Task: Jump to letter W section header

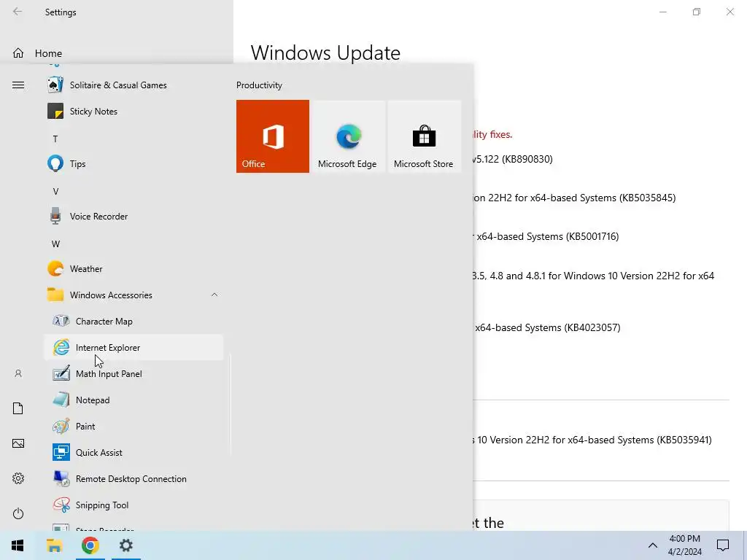Action: tap(55, 244)
